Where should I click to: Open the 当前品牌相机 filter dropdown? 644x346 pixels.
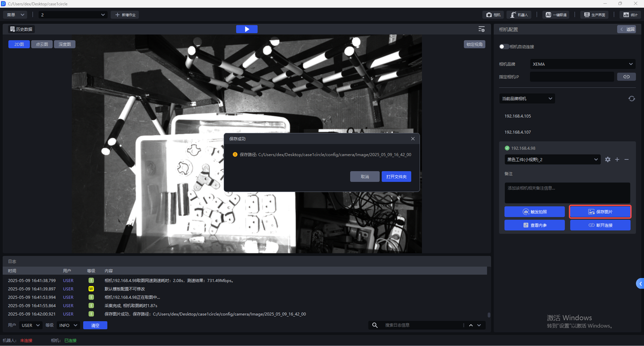(x=527, y=99)
